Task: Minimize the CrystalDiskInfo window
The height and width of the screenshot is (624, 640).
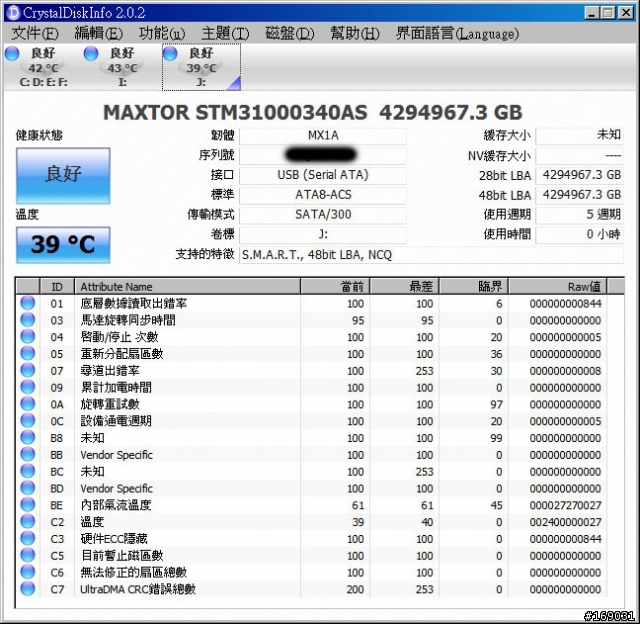Action: point(591,13)
